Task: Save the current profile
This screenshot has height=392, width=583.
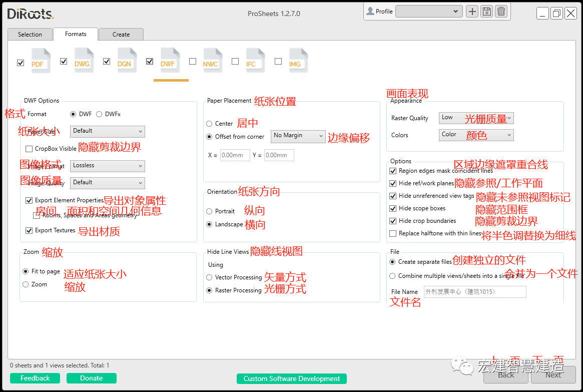Action: click(487, 12)
